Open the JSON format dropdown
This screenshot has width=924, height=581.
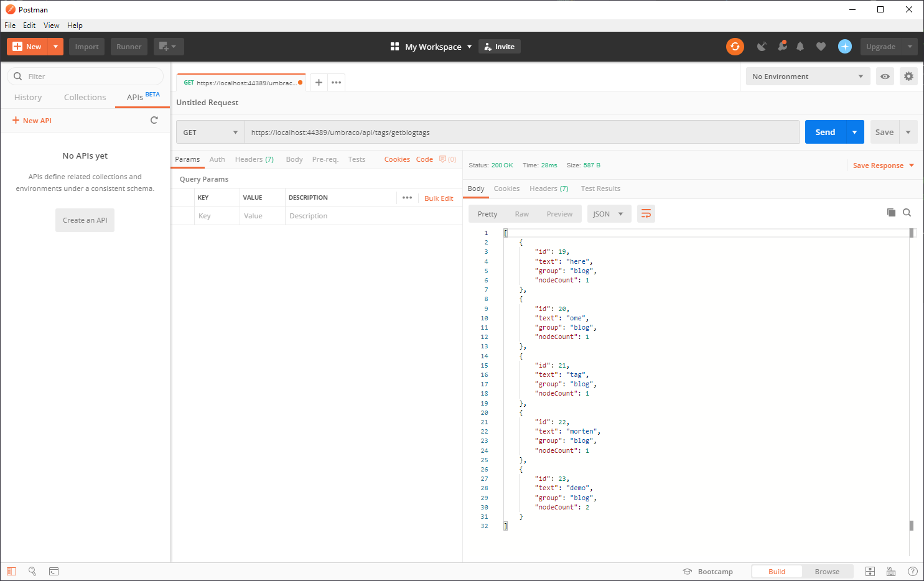point(609,214)
